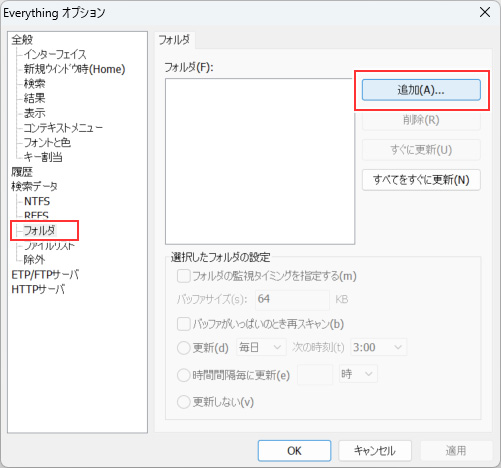Open HTTPサーバ settings page
Image resolution: width=501 pixels, height=468 pixels.
pyautogui.click(x=38, y=289)
